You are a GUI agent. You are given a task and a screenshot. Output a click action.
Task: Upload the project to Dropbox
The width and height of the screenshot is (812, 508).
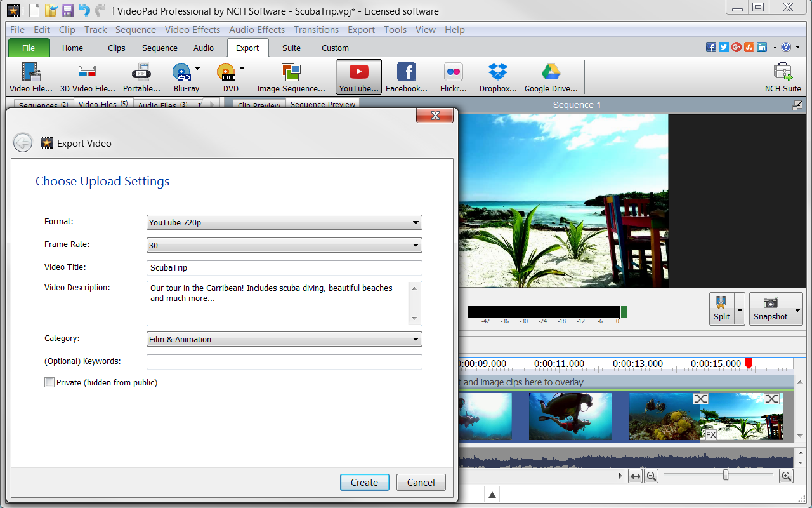coord(497,76)
